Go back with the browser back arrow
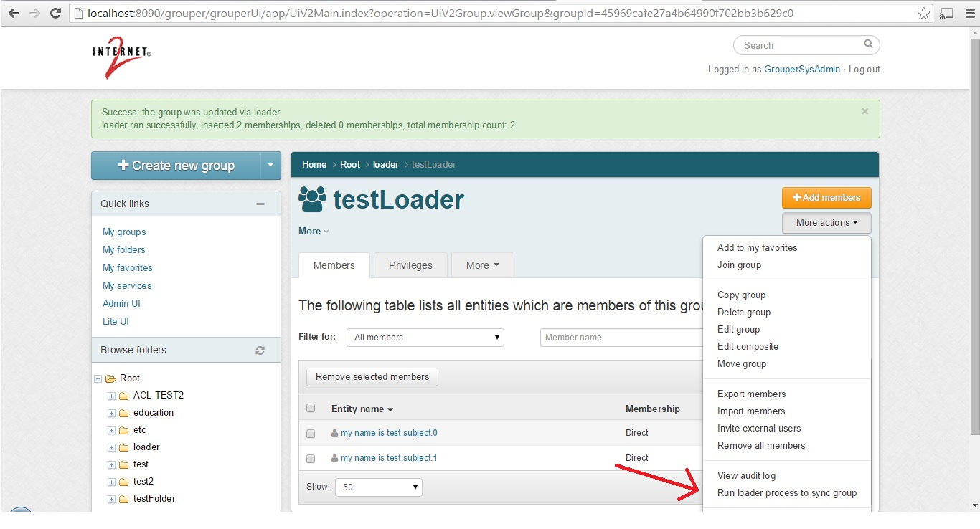Viewport: 980px width, 529px height. coord(13,13)
